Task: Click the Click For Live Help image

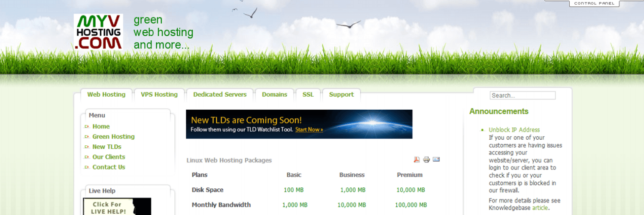Action: coord(117,206)
